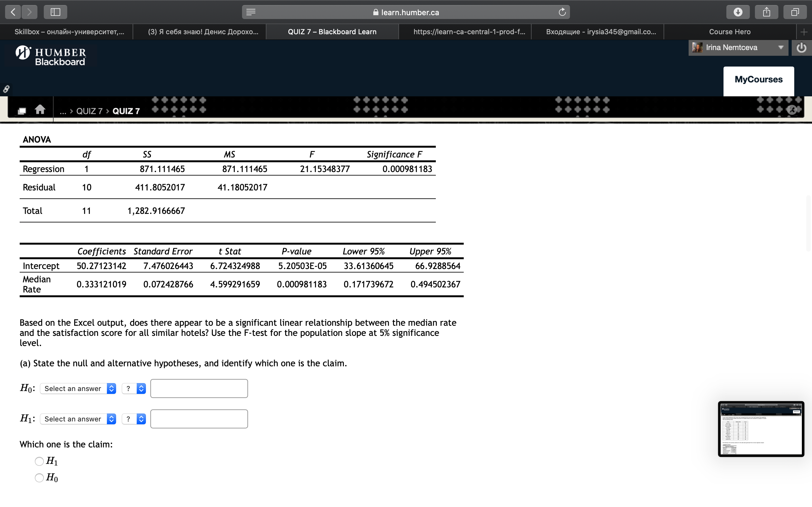Open the H1 'Select an answer' dropdown

tap(78, 419)
